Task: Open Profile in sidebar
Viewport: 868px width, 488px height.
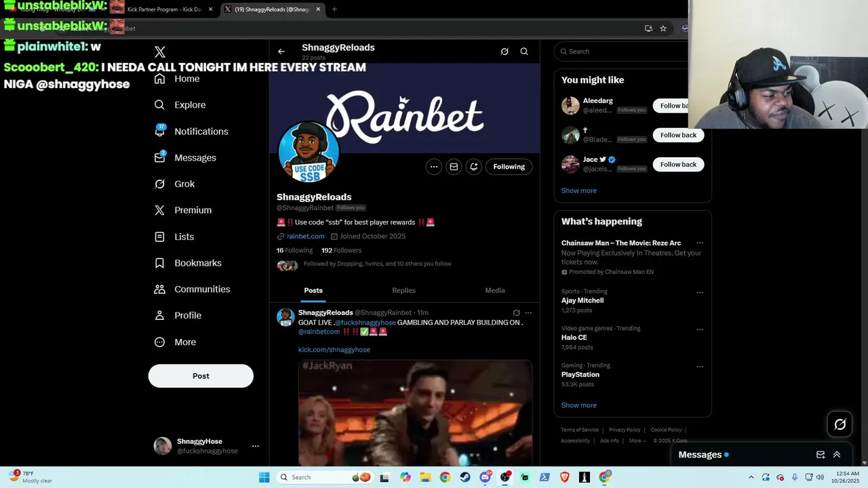Action: 178,316
